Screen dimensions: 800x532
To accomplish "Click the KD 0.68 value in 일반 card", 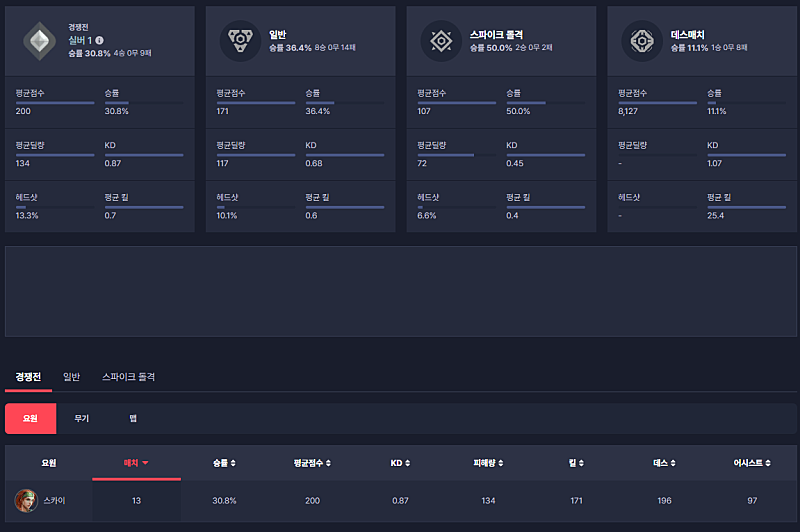I will (314, 163).
